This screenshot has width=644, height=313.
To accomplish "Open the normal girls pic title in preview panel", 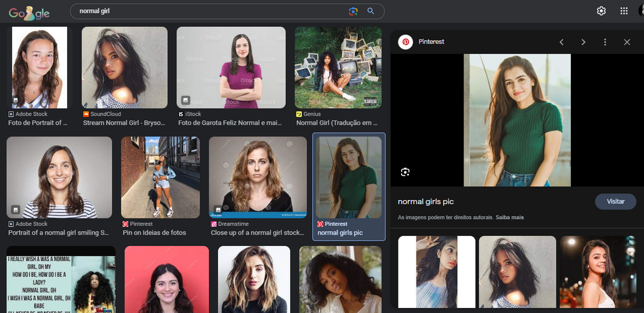I will (425, 202).
